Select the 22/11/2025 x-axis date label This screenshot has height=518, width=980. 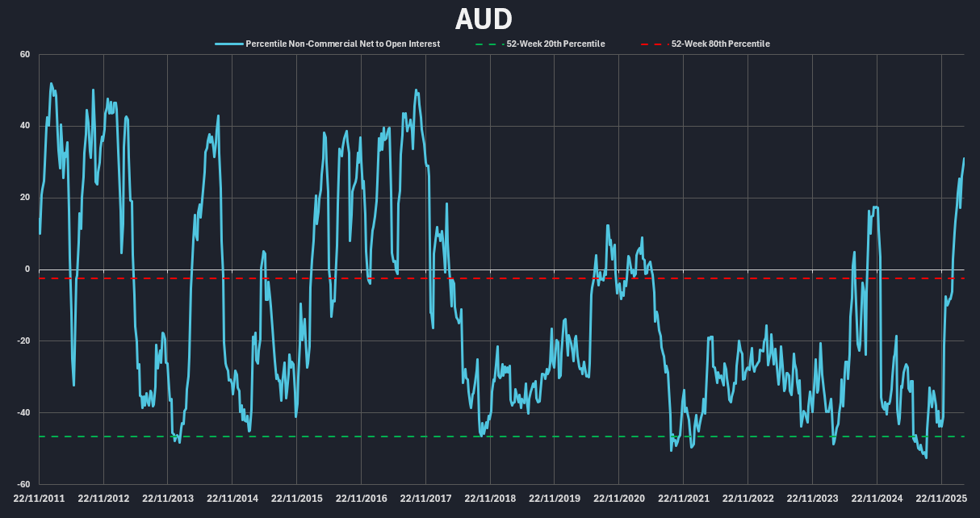click(x=941, y=499)
